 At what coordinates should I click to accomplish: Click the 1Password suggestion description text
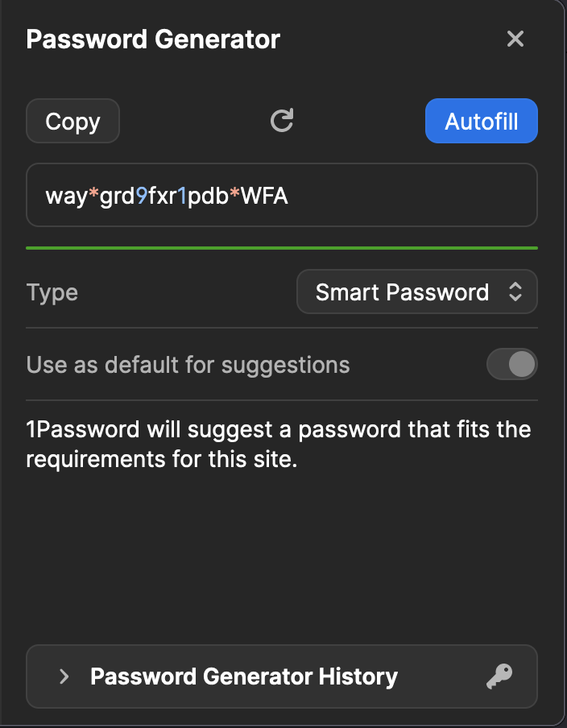coord(278,445)
